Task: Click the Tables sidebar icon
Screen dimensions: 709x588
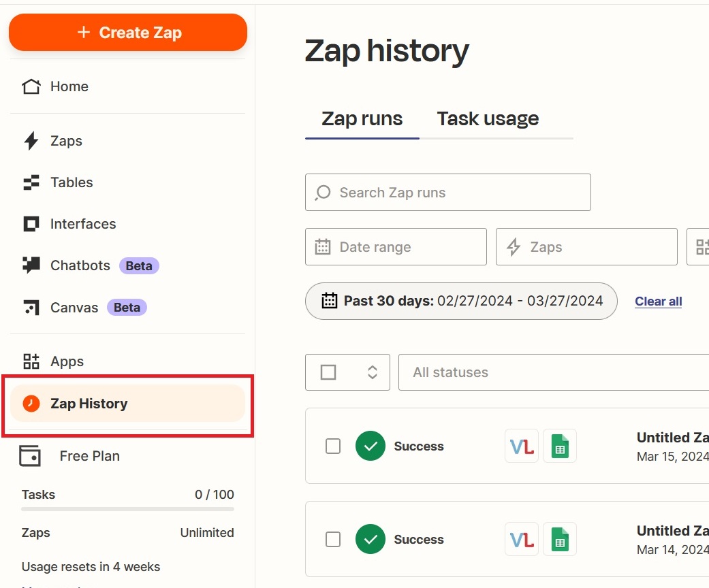Action: tap(31, 182)
